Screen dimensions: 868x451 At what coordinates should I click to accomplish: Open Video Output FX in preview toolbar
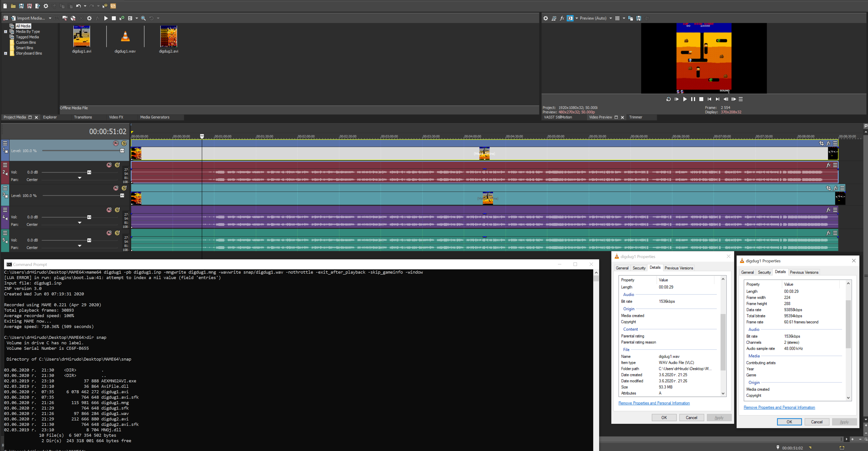tap(562, 18)
